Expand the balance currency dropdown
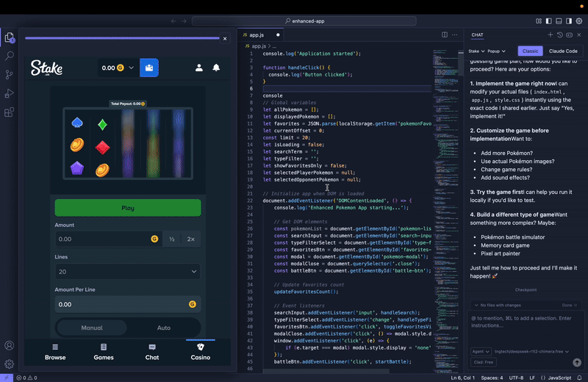The height and width of the screenshot is (382, 588). (x=132, y=68)
